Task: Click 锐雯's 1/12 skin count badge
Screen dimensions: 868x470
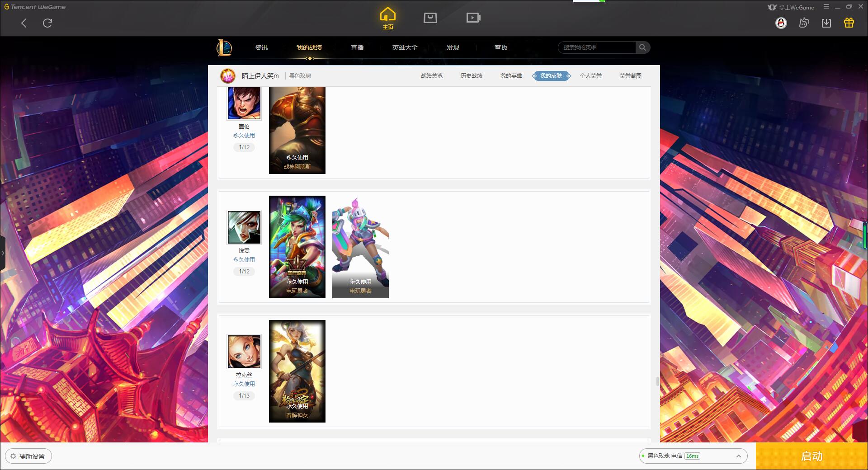Action: point(244,272)
